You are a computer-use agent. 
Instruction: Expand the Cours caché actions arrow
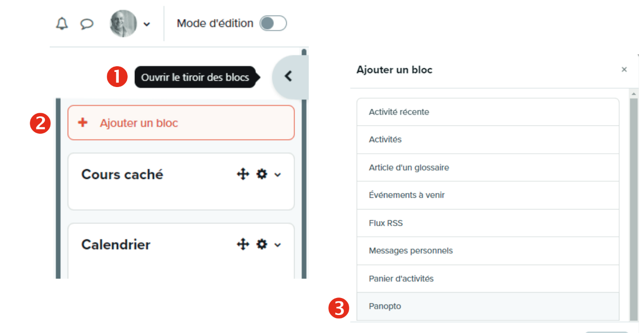point(278,175)
